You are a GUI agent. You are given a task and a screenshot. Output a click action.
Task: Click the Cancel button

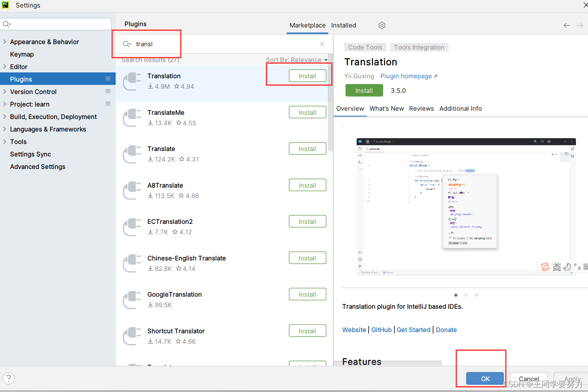(528, 379)
